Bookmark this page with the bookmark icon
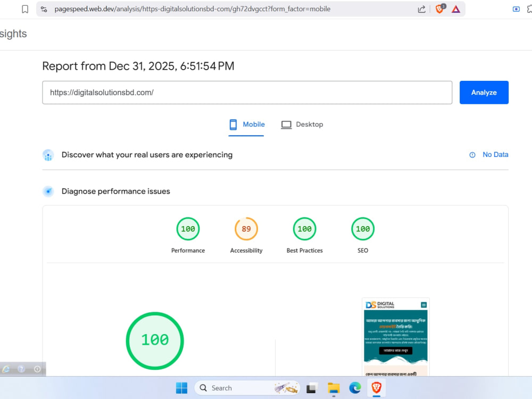 click(x=25, y=9)
